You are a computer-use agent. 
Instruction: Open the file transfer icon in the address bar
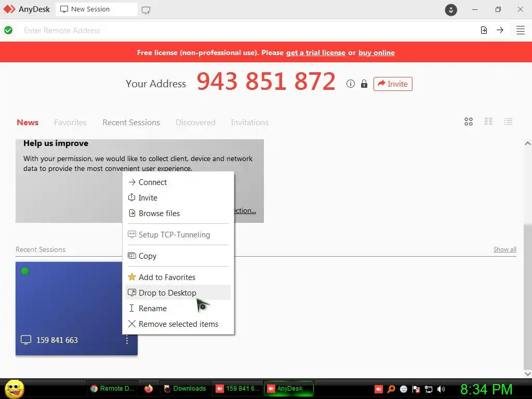click(x=484, y=30)
